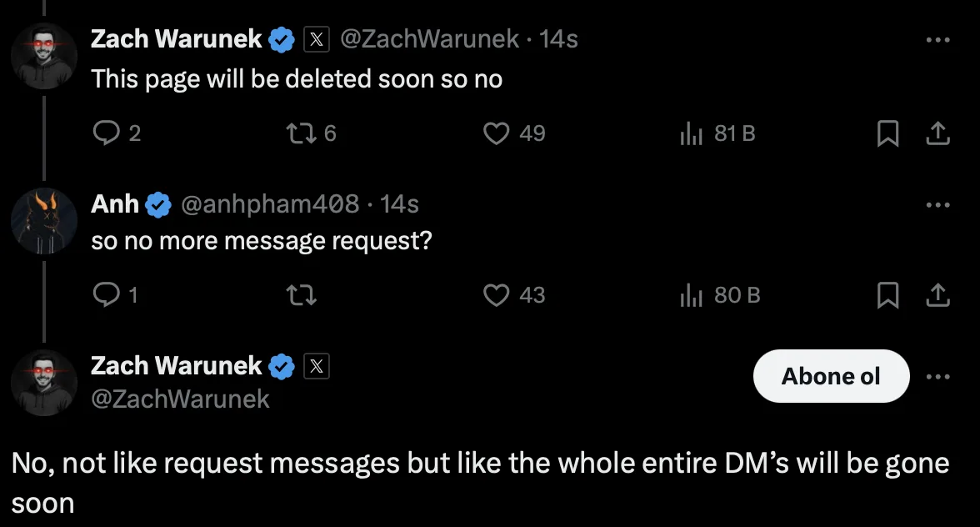The image size is (980, 527).
Task: Open more options on Anh's tweet
Action: coord(937,203)
